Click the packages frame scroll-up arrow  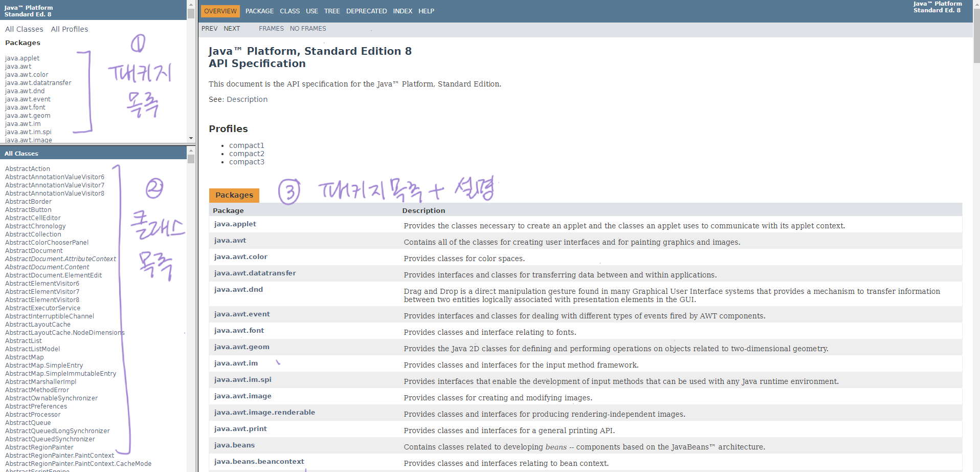tap(191, 4)
